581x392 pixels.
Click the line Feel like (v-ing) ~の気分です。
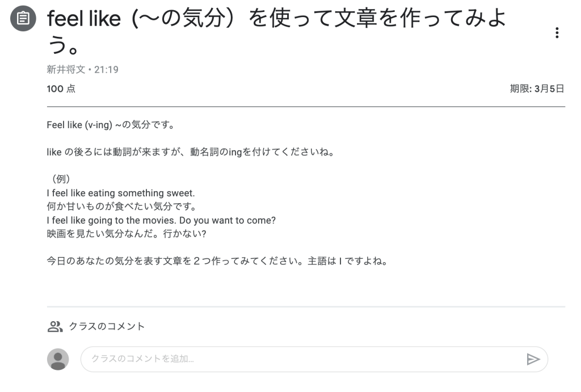click(110, 125)
